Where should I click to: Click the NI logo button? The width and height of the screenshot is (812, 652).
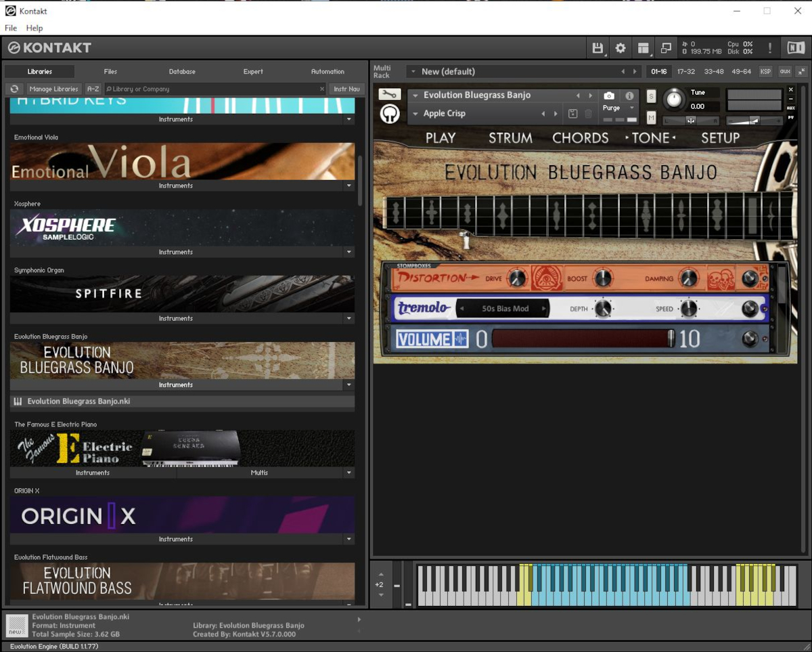(x=795, y=48)
